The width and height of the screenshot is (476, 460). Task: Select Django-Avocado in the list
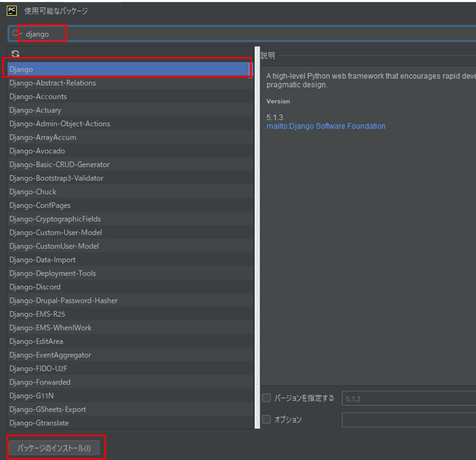click(130, 151)
